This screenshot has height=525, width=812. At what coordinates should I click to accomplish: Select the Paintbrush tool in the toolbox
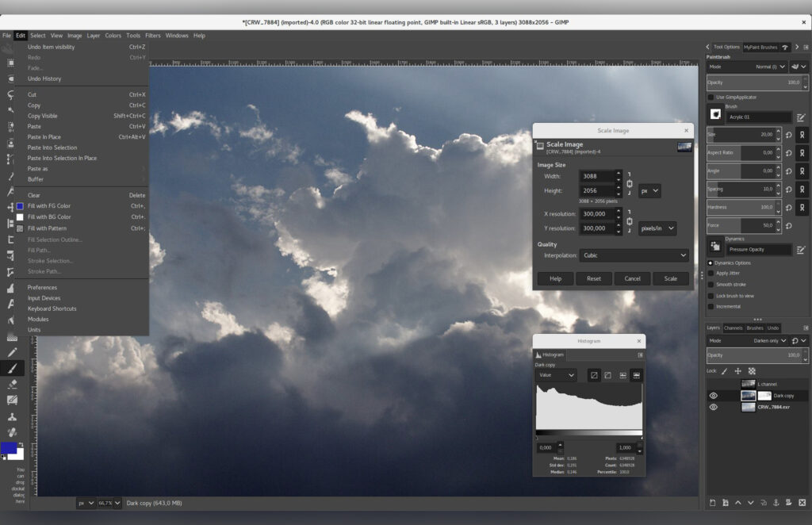11,366
